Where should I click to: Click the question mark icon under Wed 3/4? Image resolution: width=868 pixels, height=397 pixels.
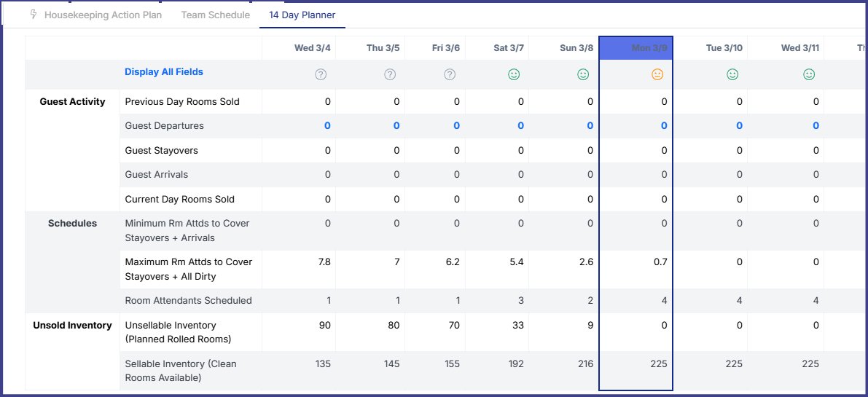(x=320, y=74)
